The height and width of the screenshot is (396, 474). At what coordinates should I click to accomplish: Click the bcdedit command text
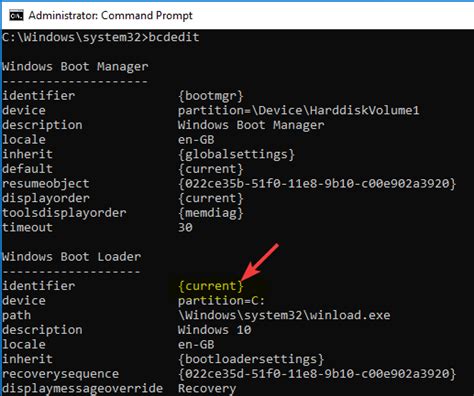coord(174,37)
